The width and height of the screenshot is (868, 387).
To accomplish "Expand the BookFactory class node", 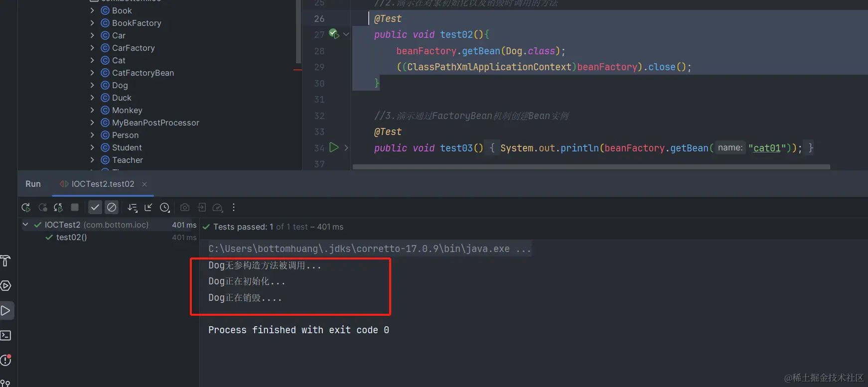I will [92, 23].
